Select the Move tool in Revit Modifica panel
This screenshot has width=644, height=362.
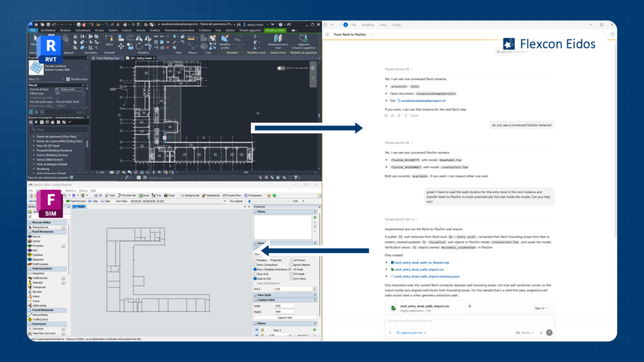(x=121, y=47)
